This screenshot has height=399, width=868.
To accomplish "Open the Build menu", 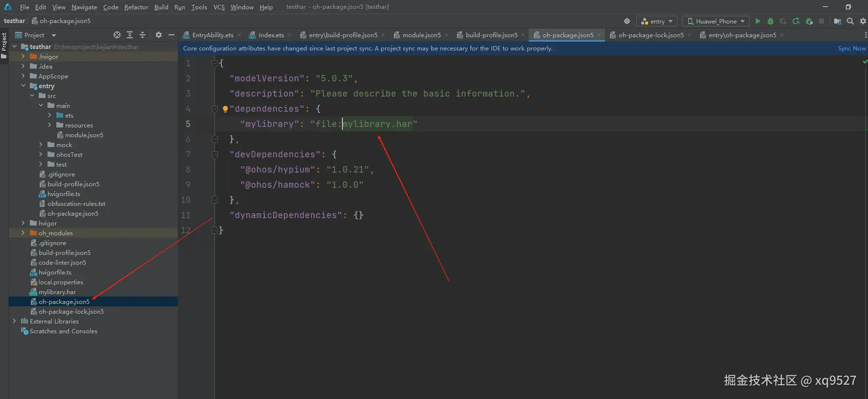I will tap(161, 7).
